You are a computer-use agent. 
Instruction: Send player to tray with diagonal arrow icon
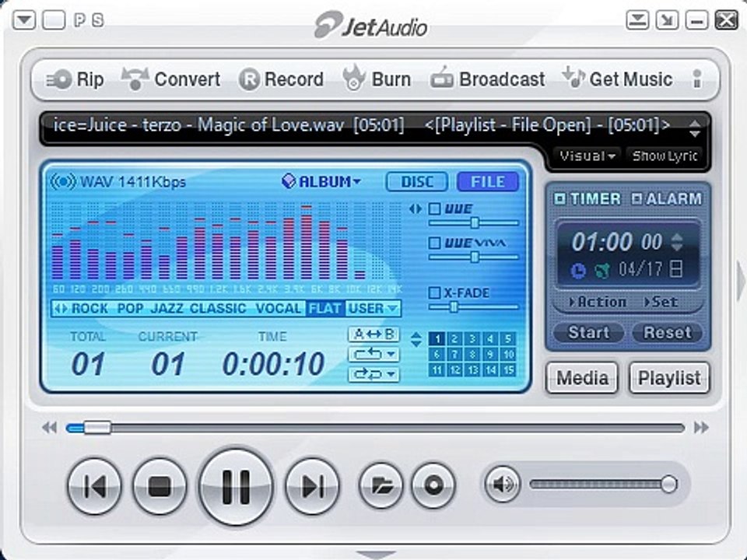point(667,20)
